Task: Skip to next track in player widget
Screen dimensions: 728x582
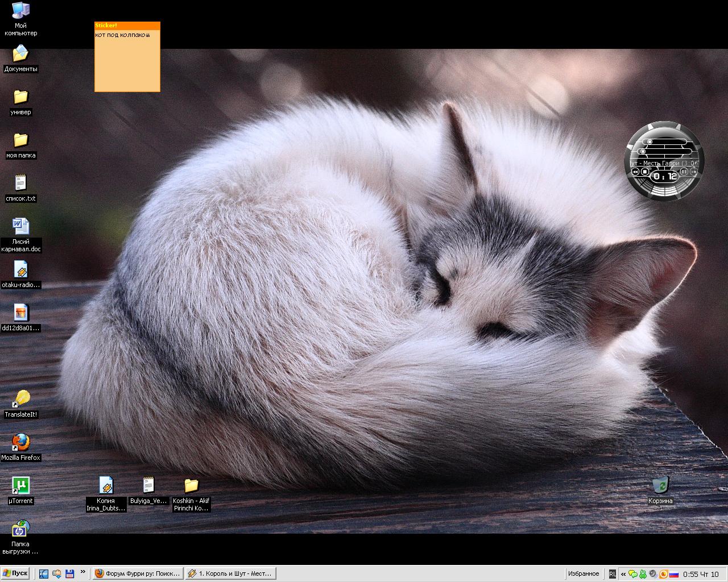Action: [693, 172]
